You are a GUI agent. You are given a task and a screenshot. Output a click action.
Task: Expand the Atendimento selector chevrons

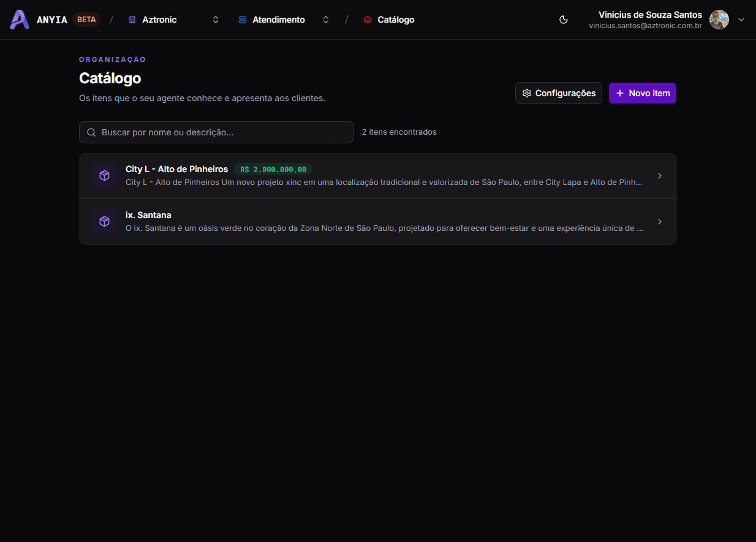(326, 20)
